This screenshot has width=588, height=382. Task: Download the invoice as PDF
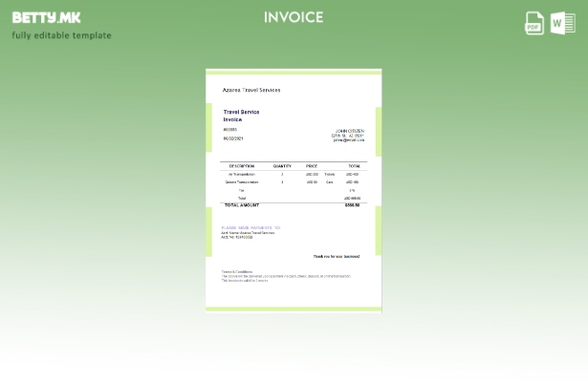click(534, 23)
